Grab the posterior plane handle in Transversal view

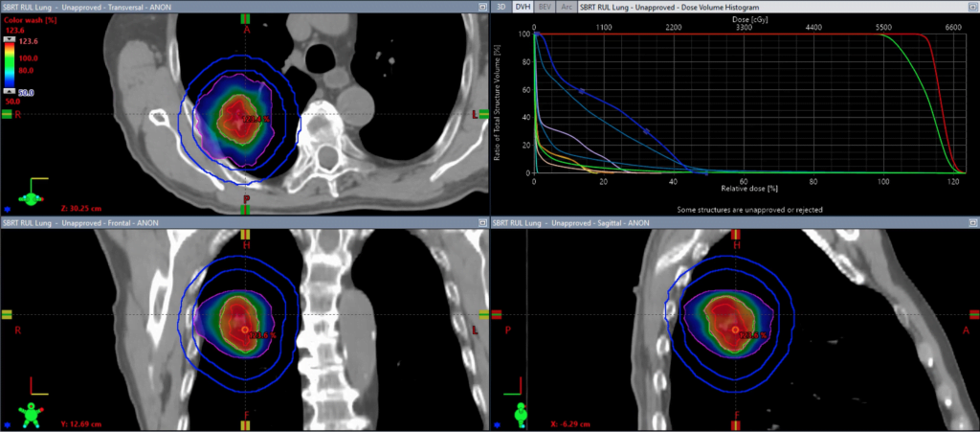245,209
